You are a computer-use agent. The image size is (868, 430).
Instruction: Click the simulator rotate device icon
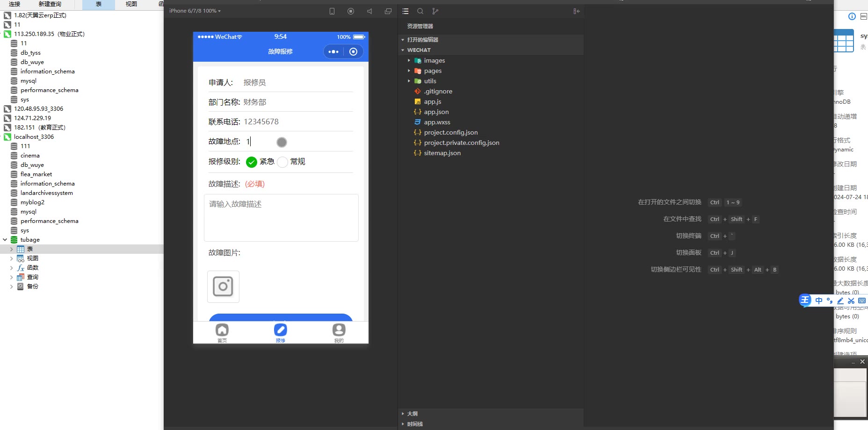coord(332,11)
